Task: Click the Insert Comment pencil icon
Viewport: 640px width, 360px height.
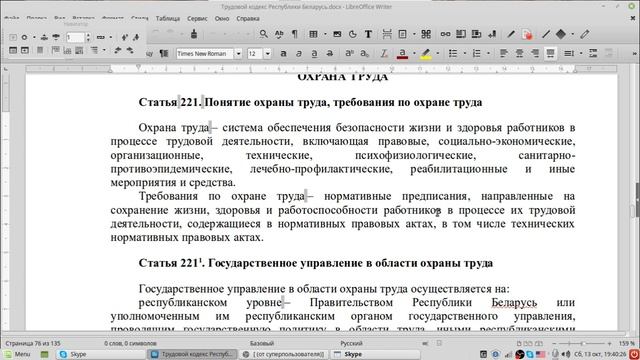Action: click(x=511, y=34)
